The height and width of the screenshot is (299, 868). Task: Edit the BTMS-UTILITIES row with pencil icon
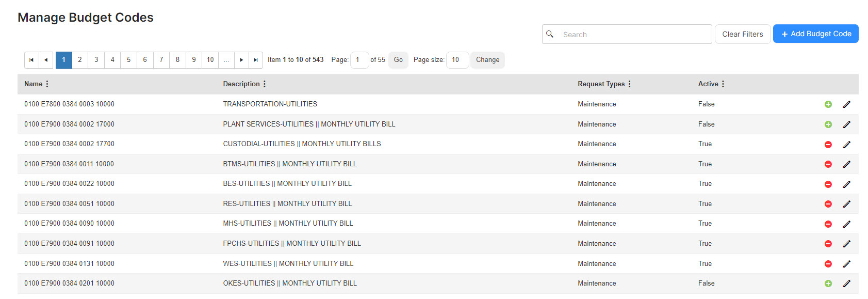click(846, 164)
